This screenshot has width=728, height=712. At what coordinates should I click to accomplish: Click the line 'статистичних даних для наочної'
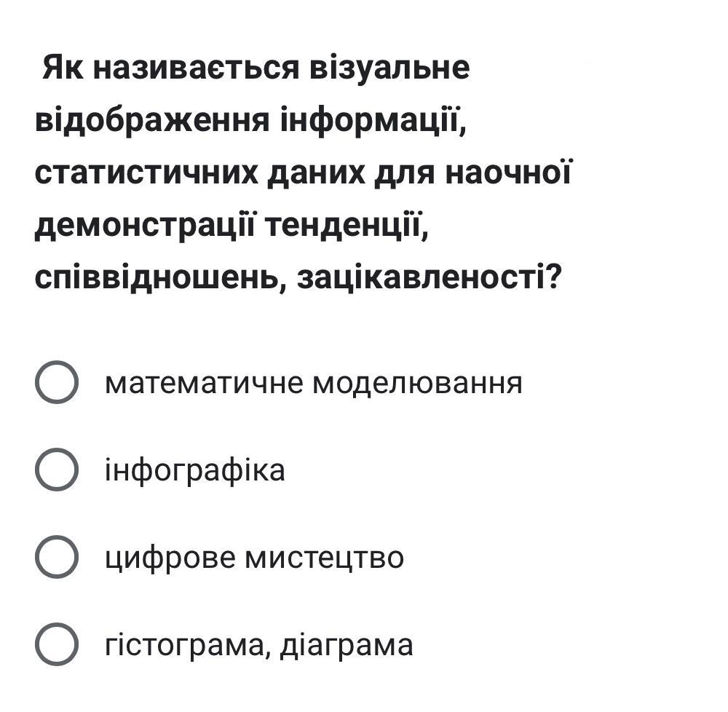(303, 173)
